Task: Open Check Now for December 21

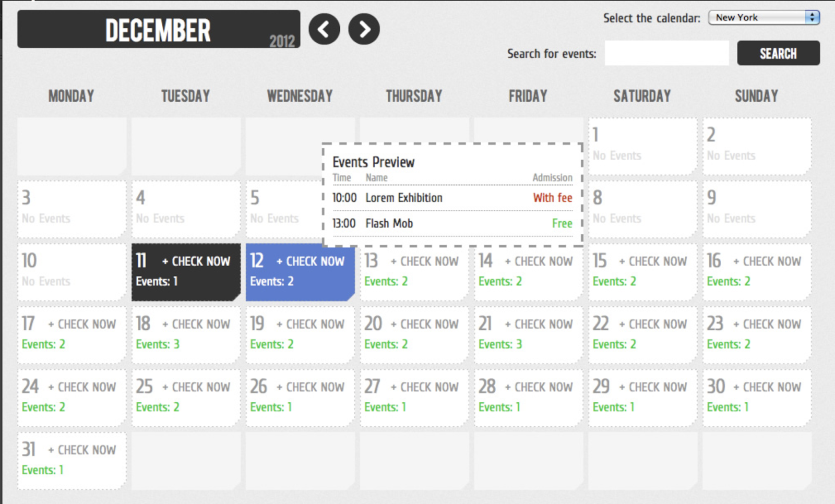Action: point(539,325)
